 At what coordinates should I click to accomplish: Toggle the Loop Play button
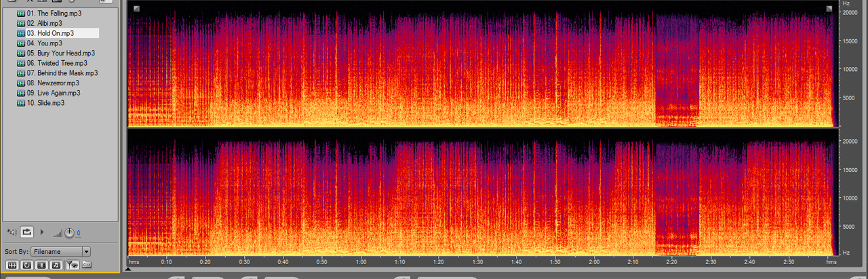point(27,232)
